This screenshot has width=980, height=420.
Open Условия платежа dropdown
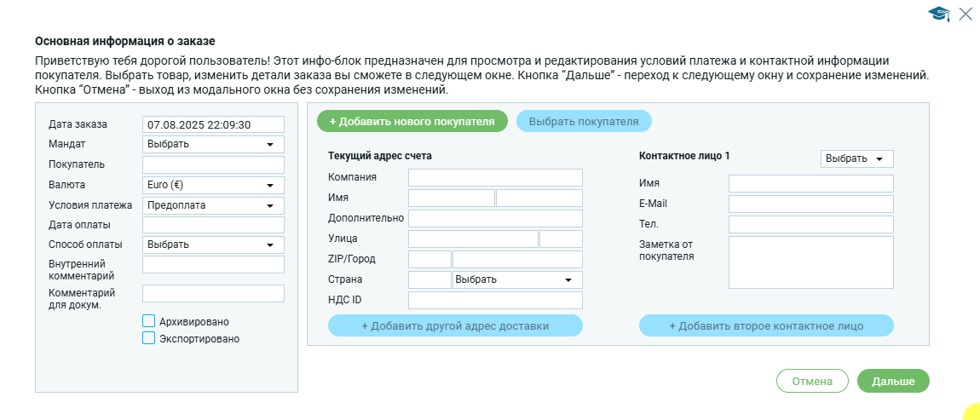pyautogui.click(x=213, y=205)
